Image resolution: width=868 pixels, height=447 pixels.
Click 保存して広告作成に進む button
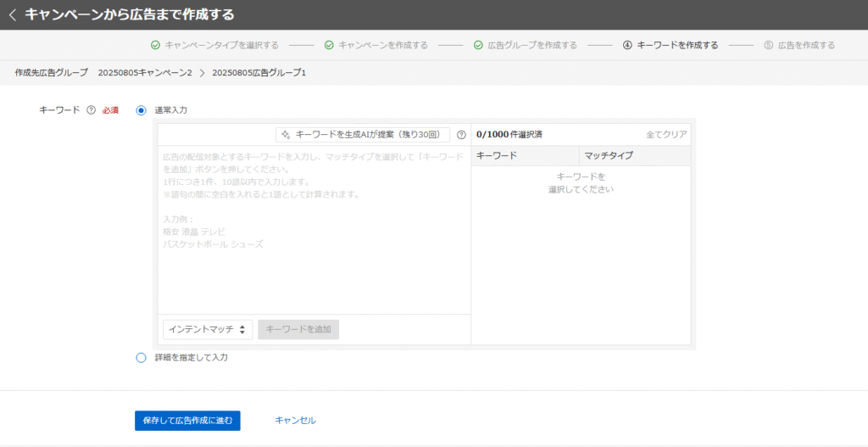click(187, 421)
